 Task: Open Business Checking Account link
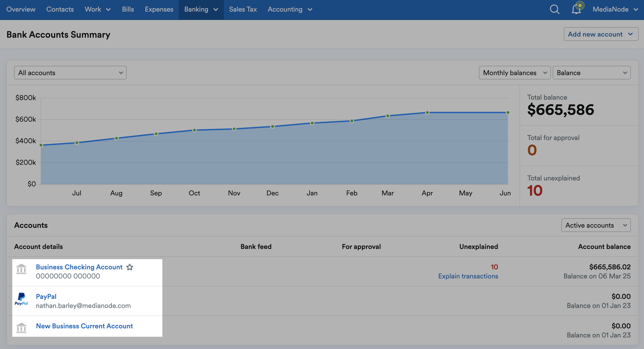(x=79, y=267)
